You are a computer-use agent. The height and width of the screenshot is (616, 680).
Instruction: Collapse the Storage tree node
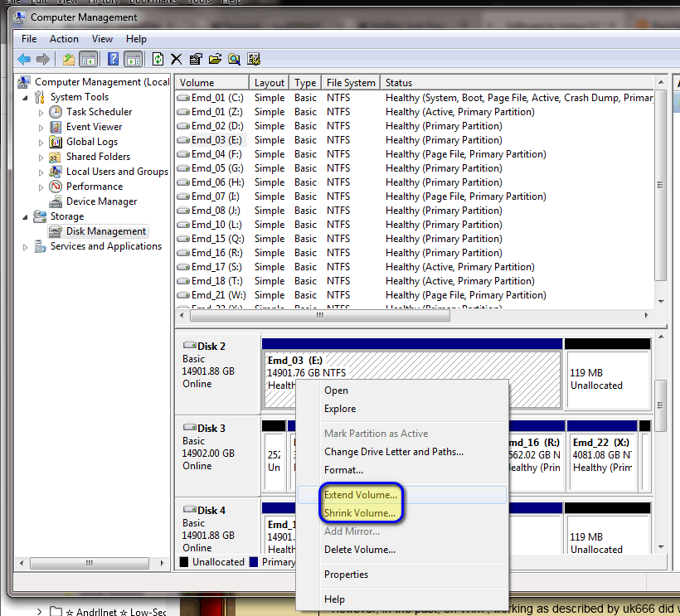[25, 217]
